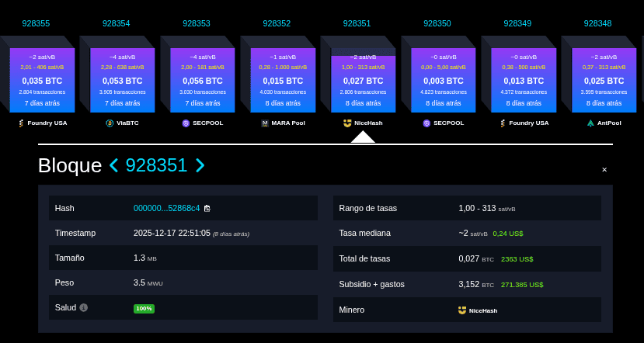Go to previous block with left chevron
Viewport: 644px width, 343px height.
[113, 165]
